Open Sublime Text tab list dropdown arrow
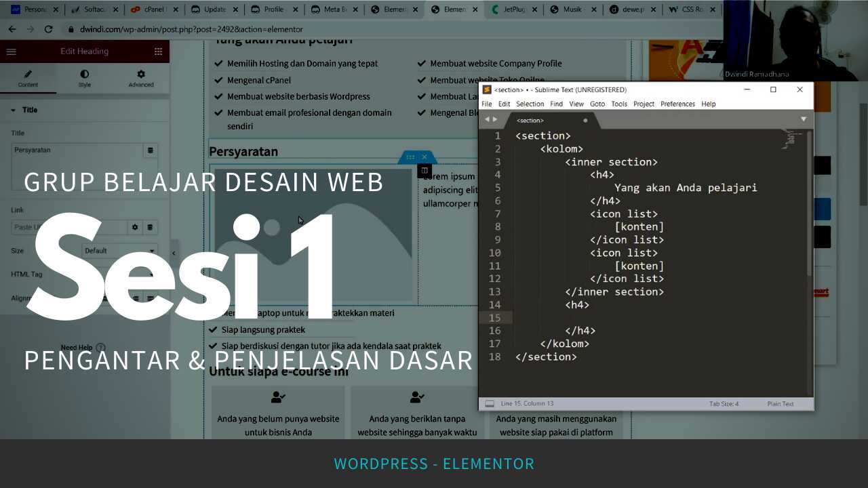This screenshot has width=868, height=488. click(x=803, y=119)
